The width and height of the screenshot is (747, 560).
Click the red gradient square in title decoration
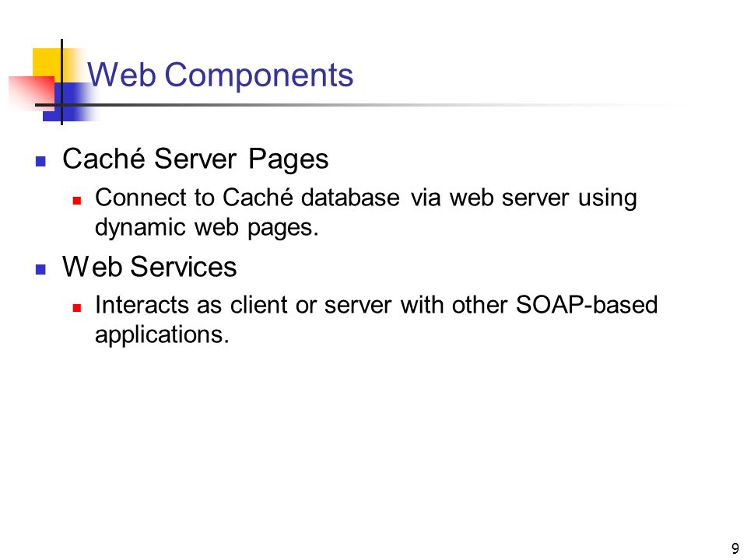pos(31,93)
